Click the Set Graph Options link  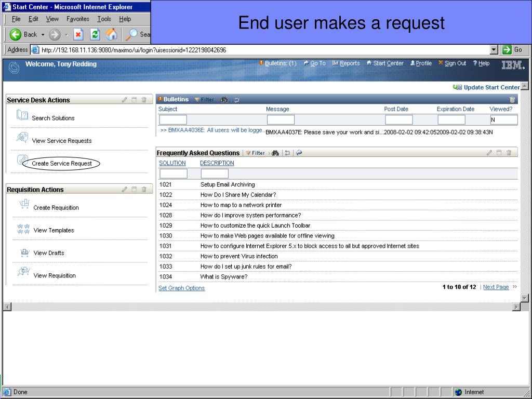[181, 288]
